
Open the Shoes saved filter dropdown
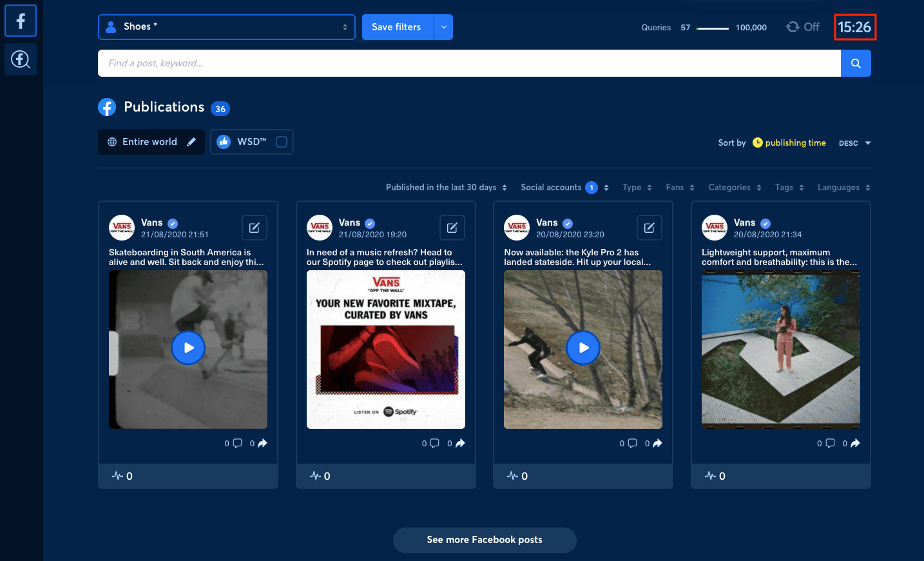click(227, 27)
